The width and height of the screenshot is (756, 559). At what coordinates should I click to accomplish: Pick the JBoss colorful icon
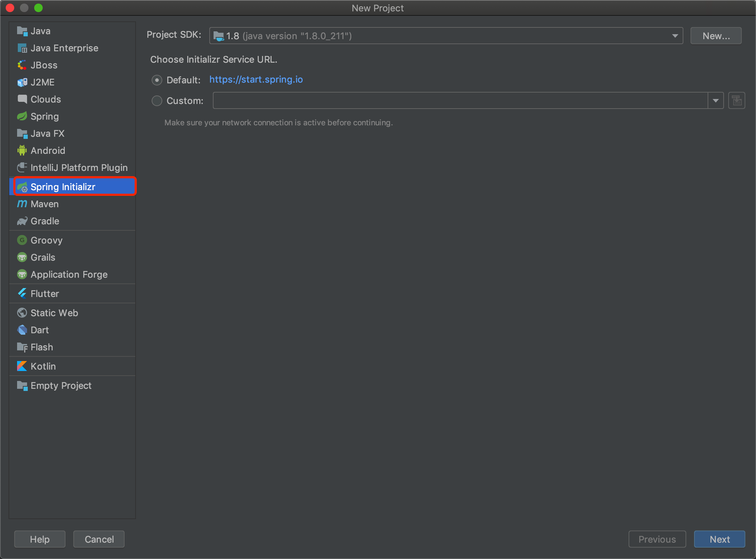click(x=22, y=65)
